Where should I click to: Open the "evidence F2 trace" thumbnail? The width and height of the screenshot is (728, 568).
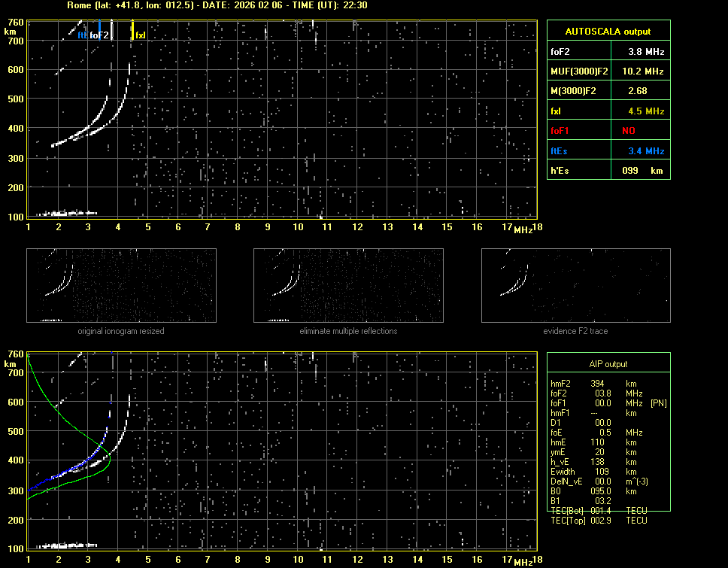coord(576,285)
